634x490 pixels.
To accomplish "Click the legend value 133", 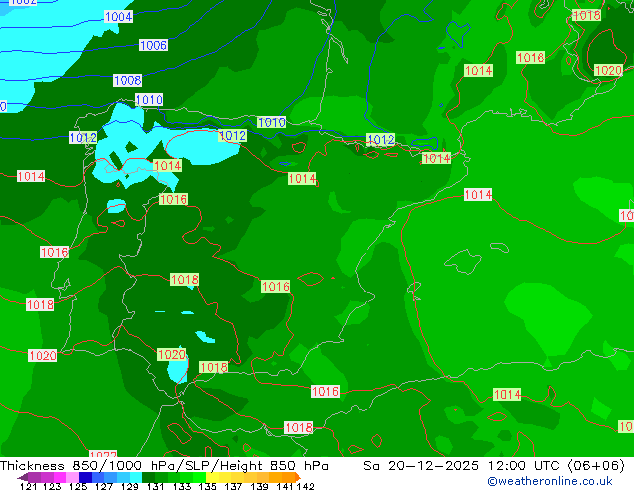I will point(182,486).
